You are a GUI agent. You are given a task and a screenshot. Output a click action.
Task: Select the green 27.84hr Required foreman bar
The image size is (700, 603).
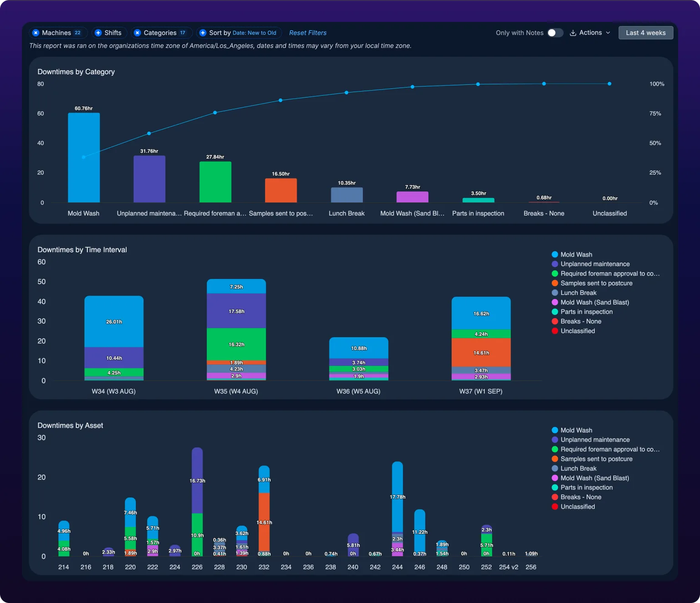point(215,182)
